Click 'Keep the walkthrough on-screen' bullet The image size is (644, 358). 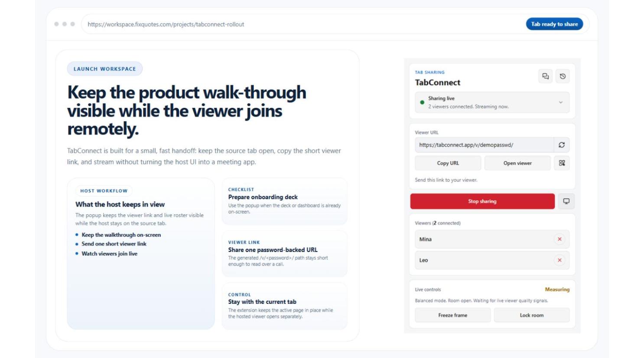(x=121, y=235)
